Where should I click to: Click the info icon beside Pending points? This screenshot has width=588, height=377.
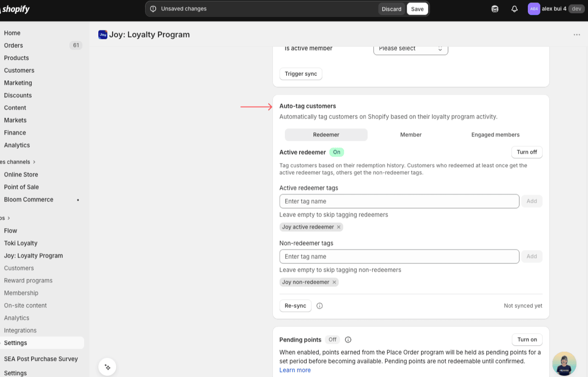(x=348, y=340)
